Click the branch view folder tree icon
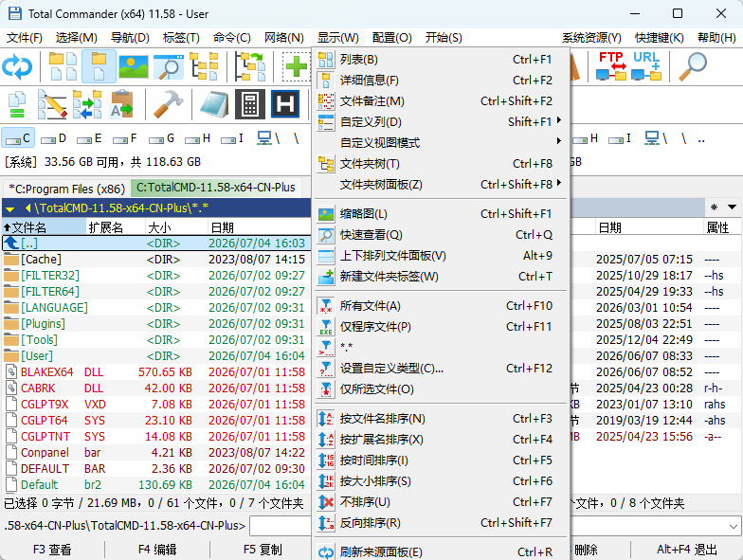743x560 pixels. (x=250, y=66)
